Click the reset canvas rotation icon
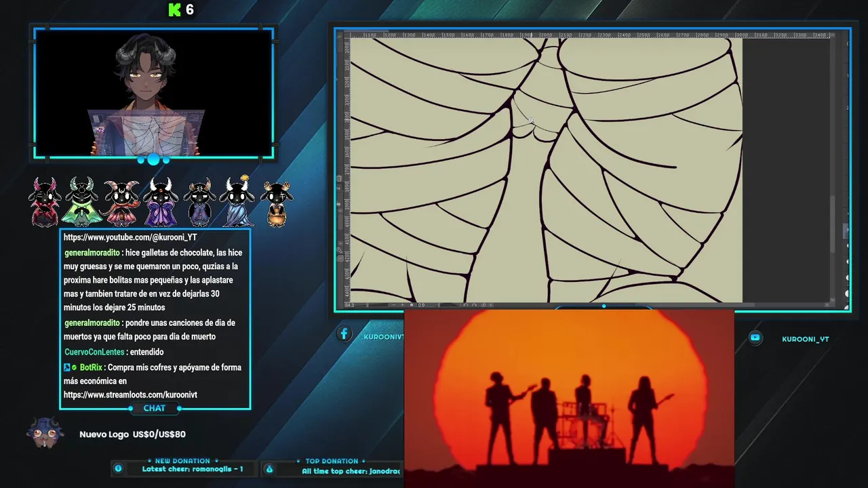 click(484, 305)
